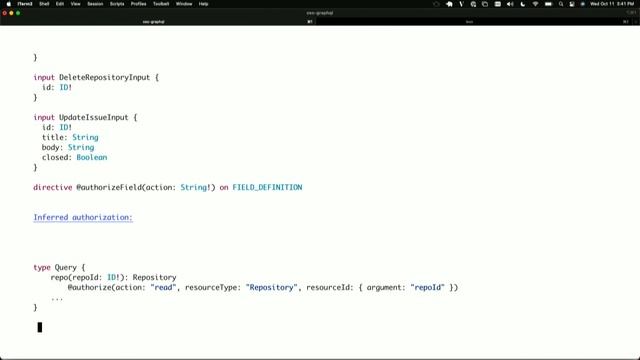The image size is (640, 360).
Task: Click 'repo(repoId: ID!): Repository' line
Action: 113,278
